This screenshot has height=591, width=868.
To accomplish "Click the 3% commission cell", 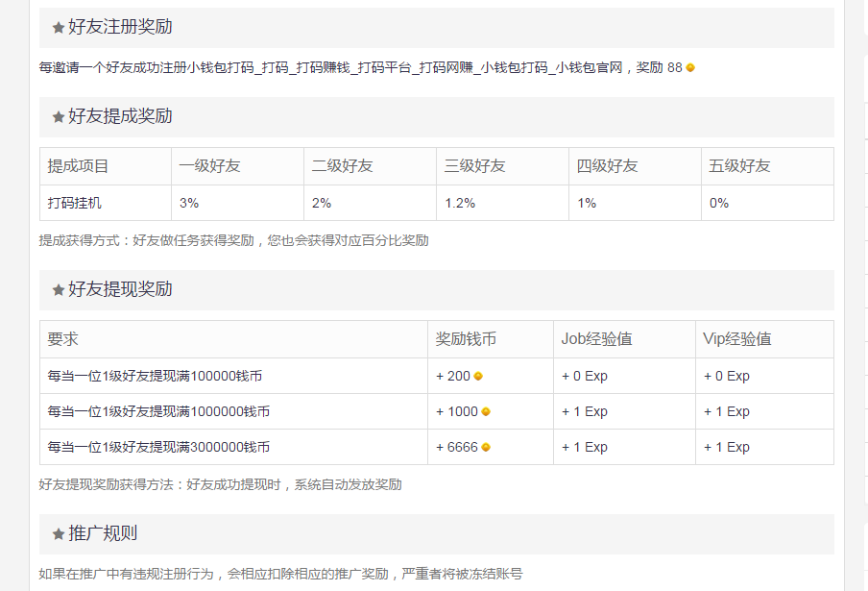I will click(x=237, y=203).
